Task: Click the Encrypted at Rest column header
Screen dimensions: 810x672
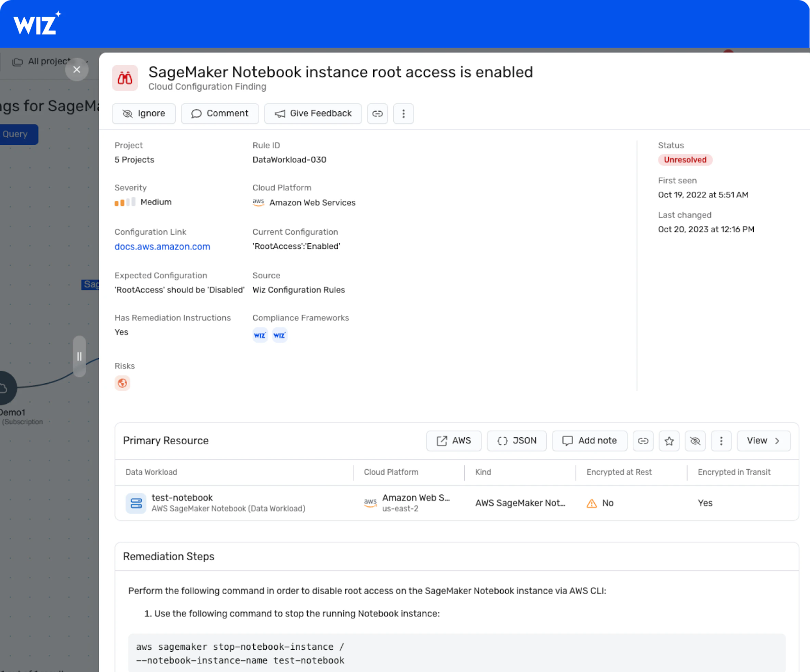Action: point(619,472)
